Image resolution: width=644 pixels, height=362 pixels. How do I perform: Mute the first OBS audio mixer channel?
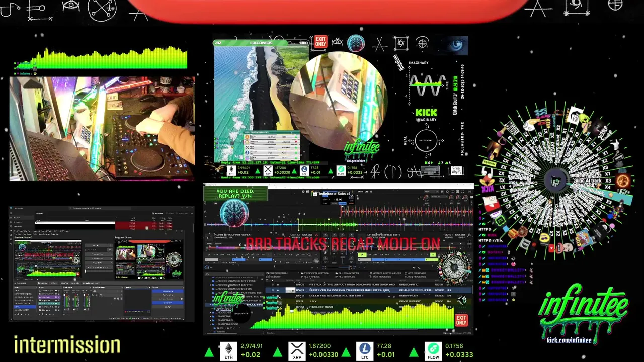click(x=65, y=310)
